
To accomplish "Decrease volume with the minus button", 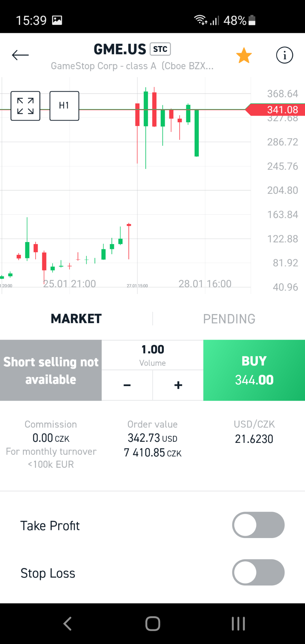I will (x=127, y=385).
